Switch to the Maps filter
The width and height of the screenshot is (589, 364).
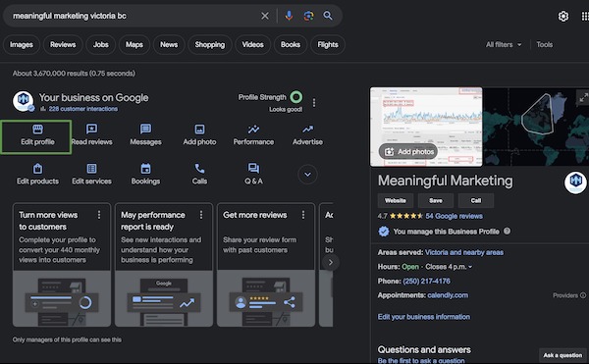coord(134,45)
